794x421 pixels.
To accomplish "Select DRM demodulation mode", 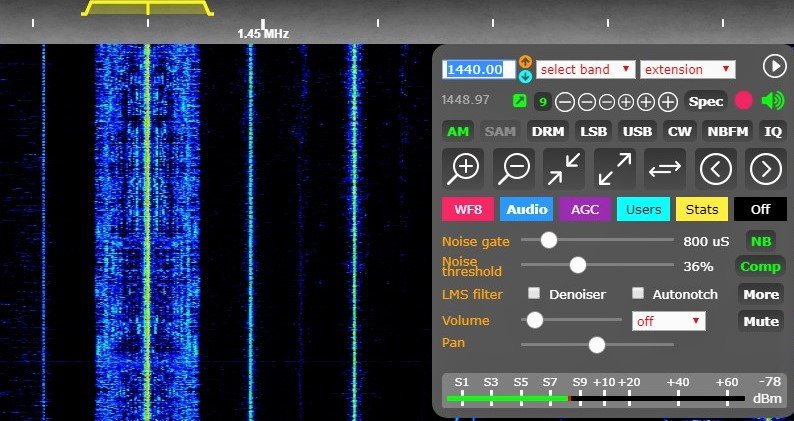I will 548,132.
